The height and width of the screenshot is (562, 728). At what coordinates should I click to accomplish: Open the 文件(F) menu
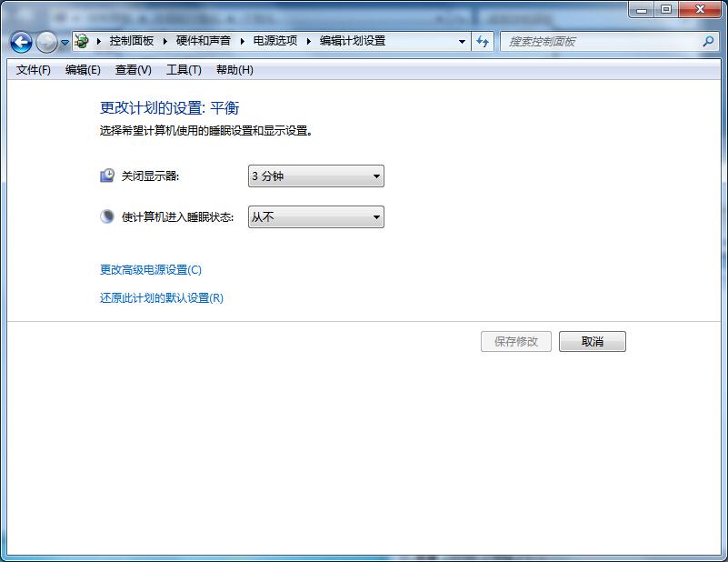[x=34, y=70]
